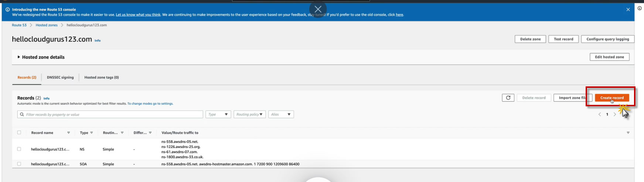The width and height of the screenshot is (644, 182).
Task: Sort by Record name column arrow
Action: [x=68, y=133]
